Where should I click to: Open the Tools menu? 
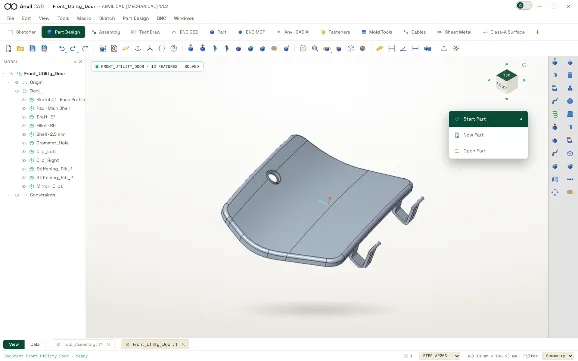[x=63, y=18]
